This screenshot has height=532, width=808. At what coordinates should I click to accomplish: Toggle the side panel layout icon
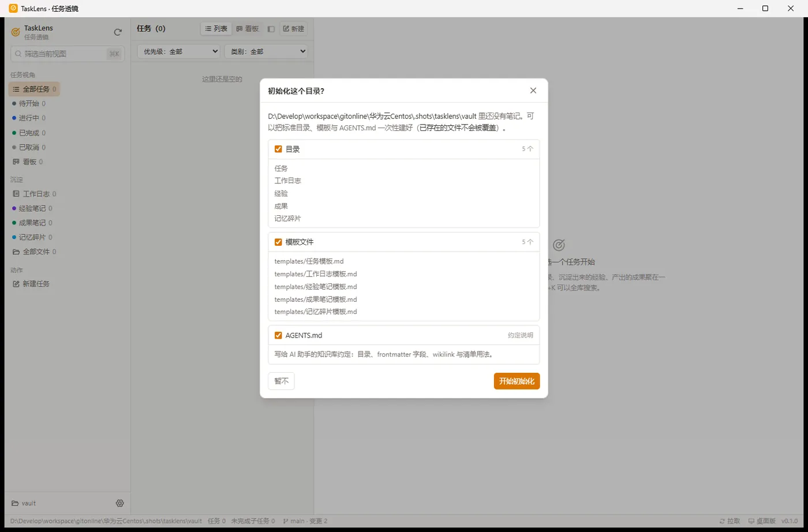point(271,28)
